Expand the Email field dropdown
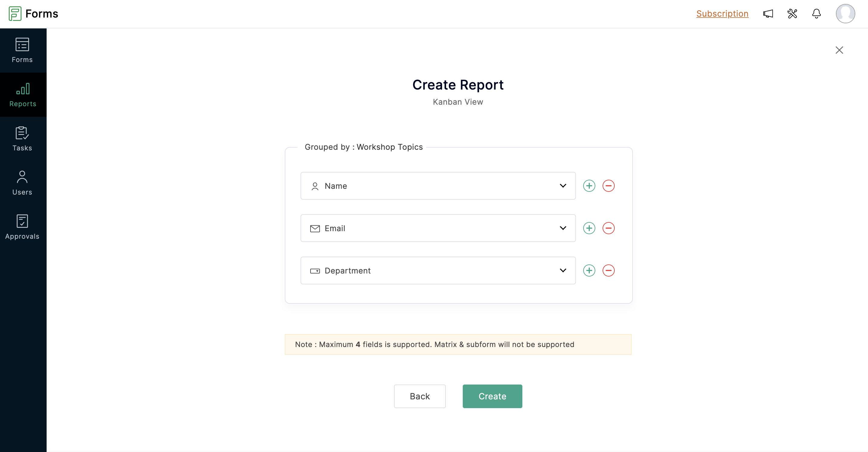The height and width of the screenshot is (452, 868). click(x=438, y=228)
